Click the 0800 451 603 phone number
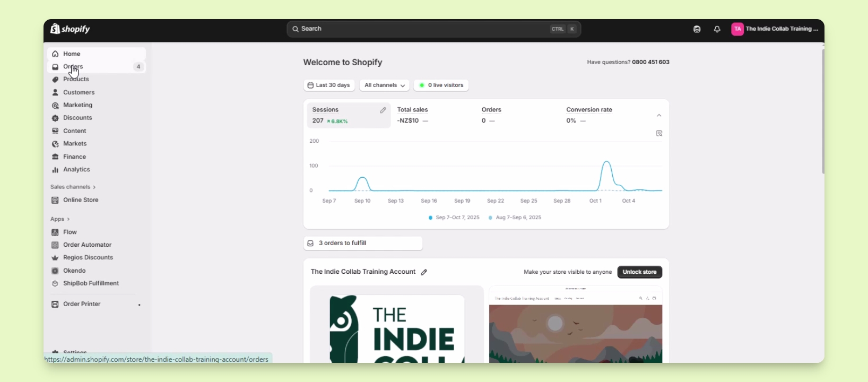 tap(651, 63)
